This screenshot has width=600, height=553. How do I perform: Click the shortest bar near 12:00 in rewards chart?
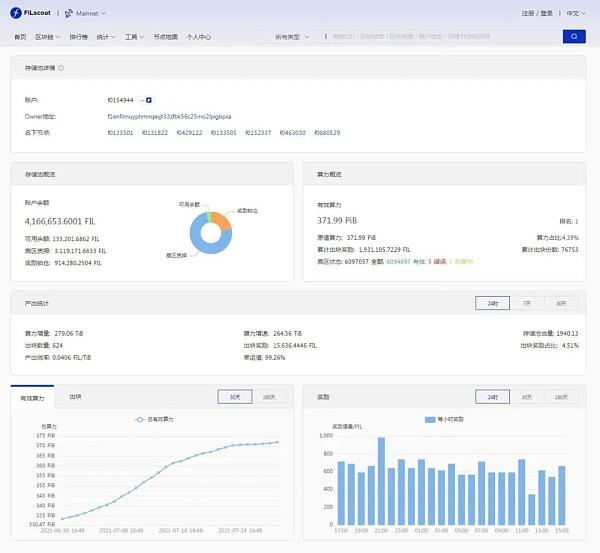(x=532, y=509)
